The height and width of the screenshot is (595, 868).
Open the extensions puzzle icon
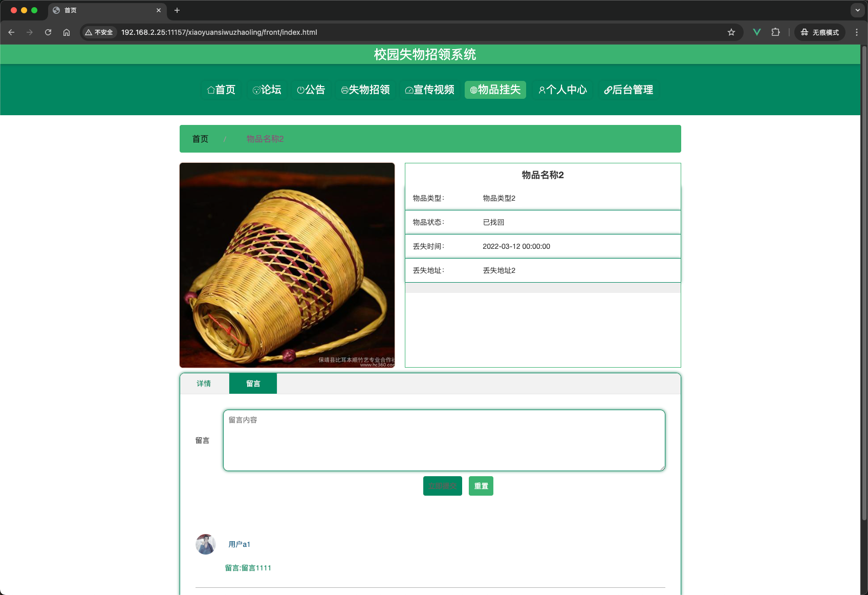(x=775, y=32)
